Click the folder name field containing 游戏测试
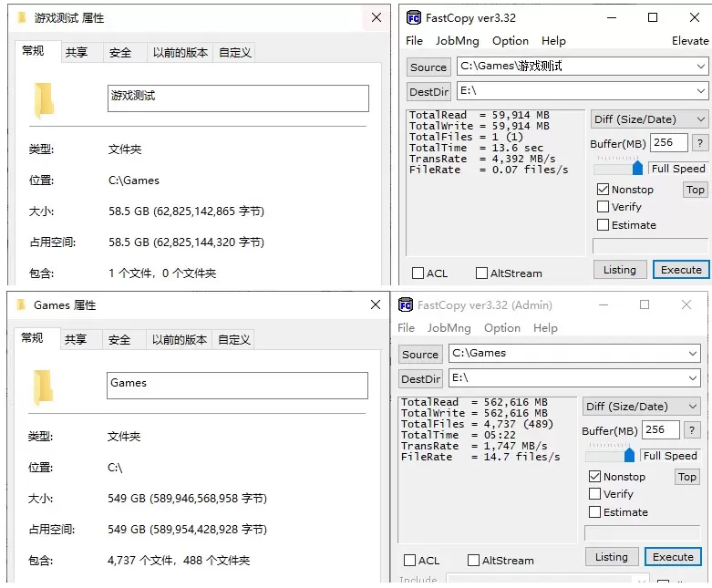Screen dimensions: 712x588 (x=238, y=98)
